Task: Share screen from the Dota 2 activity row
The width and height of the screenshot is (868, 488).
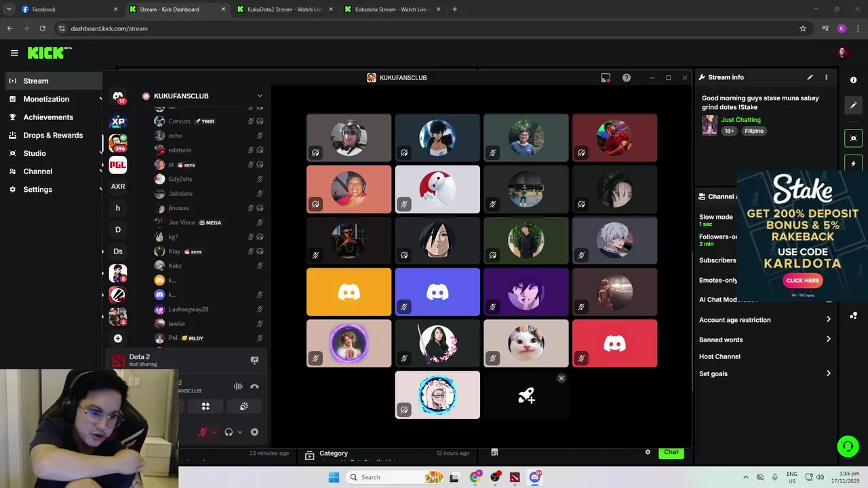Action: point(254,361)
